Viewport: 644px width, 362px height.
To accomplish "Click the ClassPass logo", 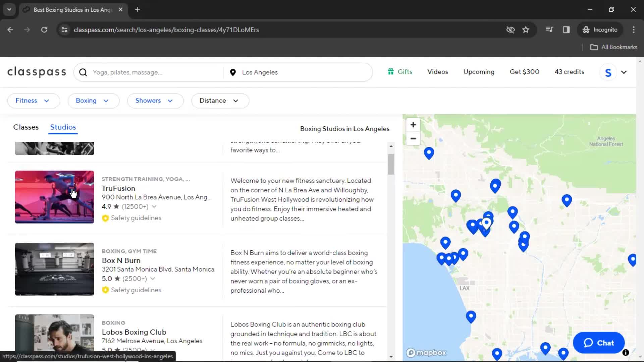I will pos(37,72).
